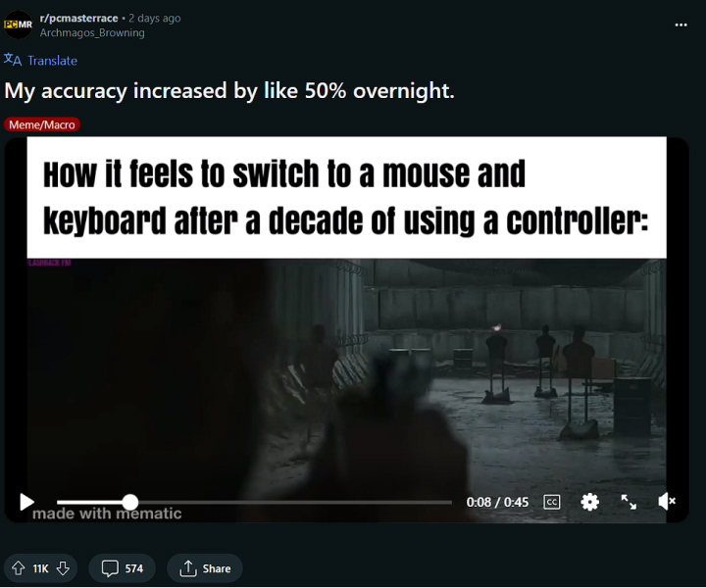Image resolution: width=706 pixels, height=588 pixels.
Task: Play the video
Action: click(26, 502)
